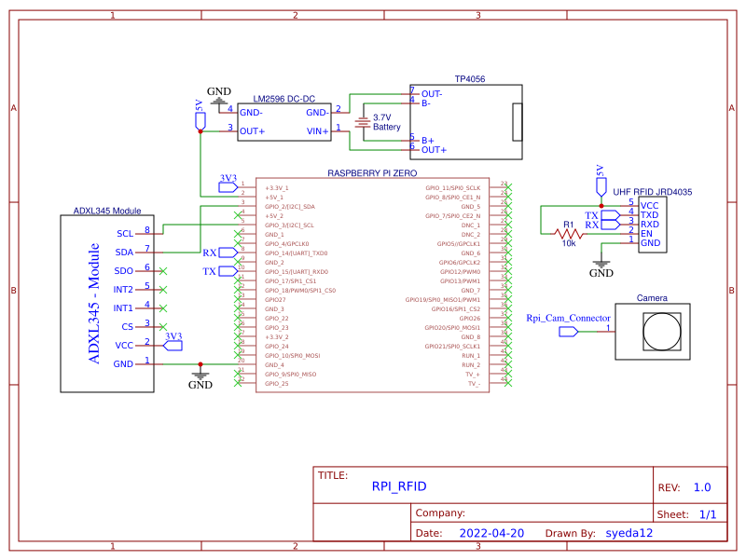Click the LM2596 DC-DC component body
The height and width of the screenshot is (560, 746).
coord(283,121)
